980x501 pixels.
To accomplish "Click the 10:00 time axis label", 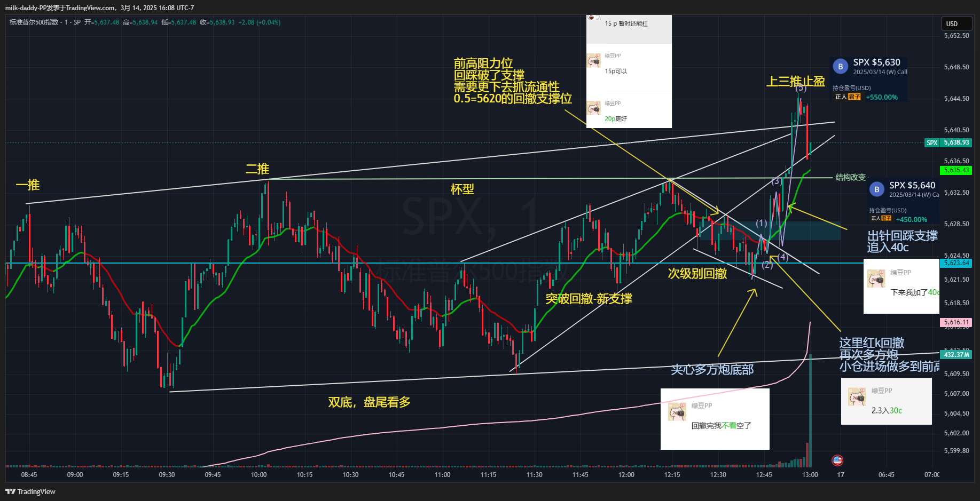I will click(x=258, y=475).
